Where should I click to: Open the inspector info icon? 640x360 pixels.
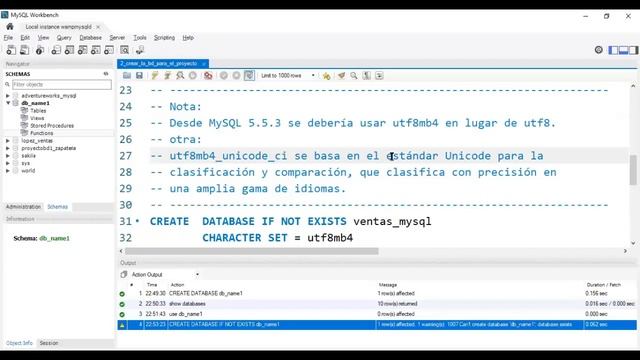(x=40, y=50)
